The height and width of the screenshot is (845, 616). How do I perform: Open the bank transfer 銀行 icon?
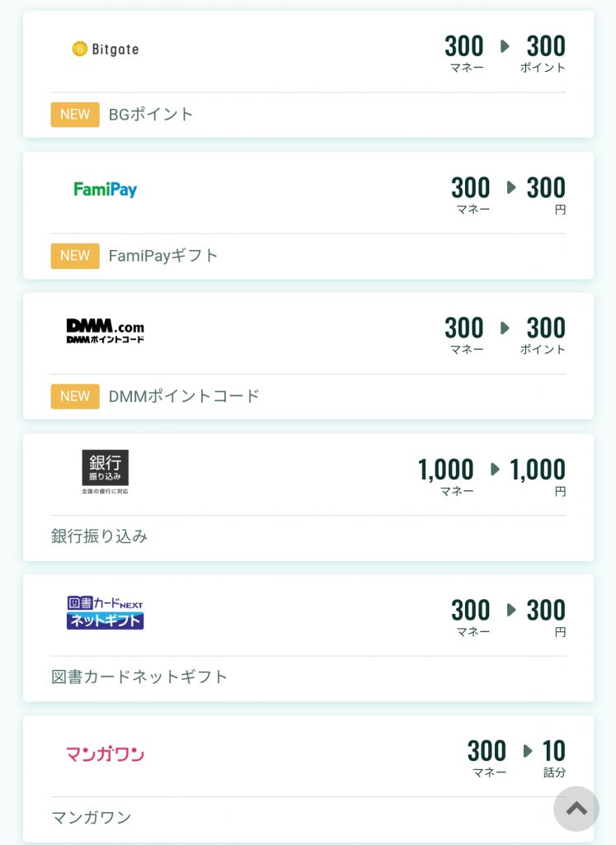tap(105, 471)
